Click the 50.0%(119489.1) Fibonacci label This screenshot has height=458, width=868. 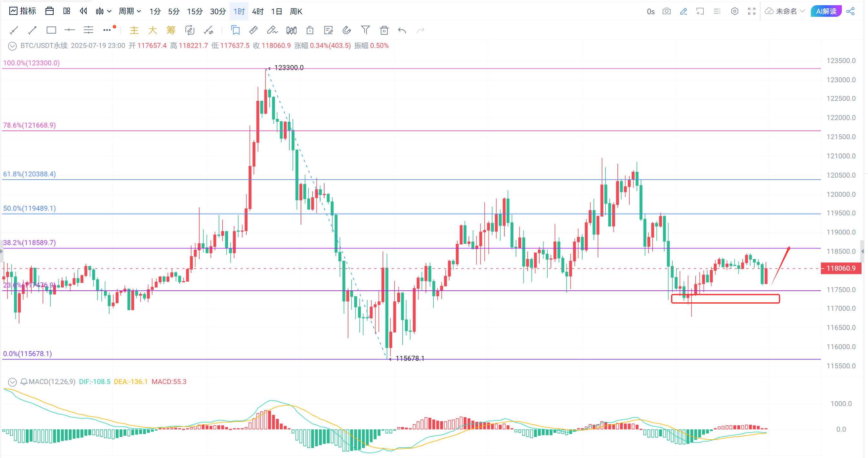click(29, 209)
